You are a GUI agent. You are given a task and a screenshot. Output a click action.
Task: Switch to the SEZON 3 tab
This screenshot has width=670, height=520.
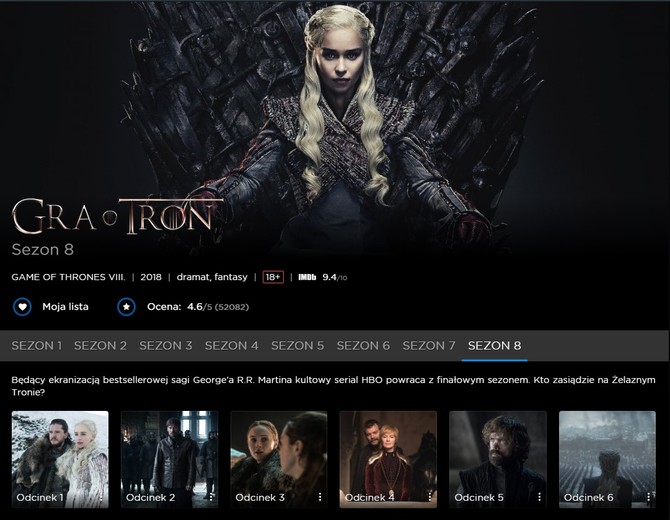tap(166, 346)
